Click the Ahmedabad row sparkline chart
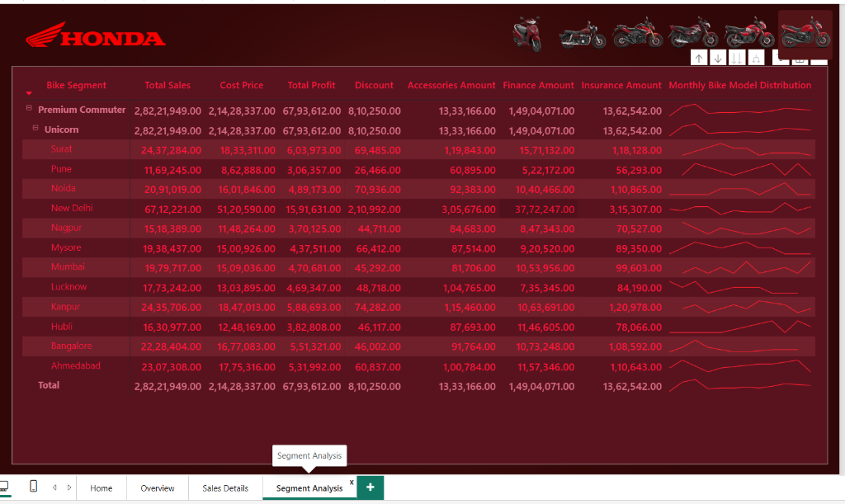 click(x=740, y=366)
